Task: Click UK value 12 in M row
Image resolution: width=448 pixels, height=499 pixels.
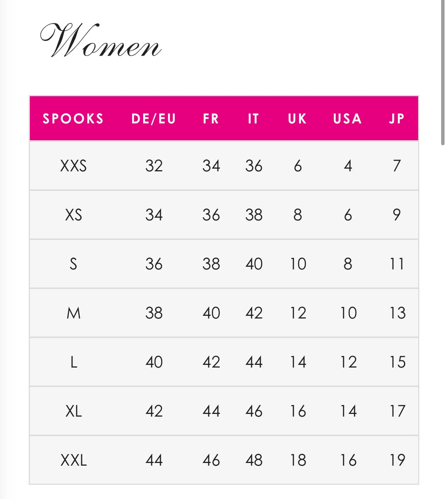Action: coord(298,313)
